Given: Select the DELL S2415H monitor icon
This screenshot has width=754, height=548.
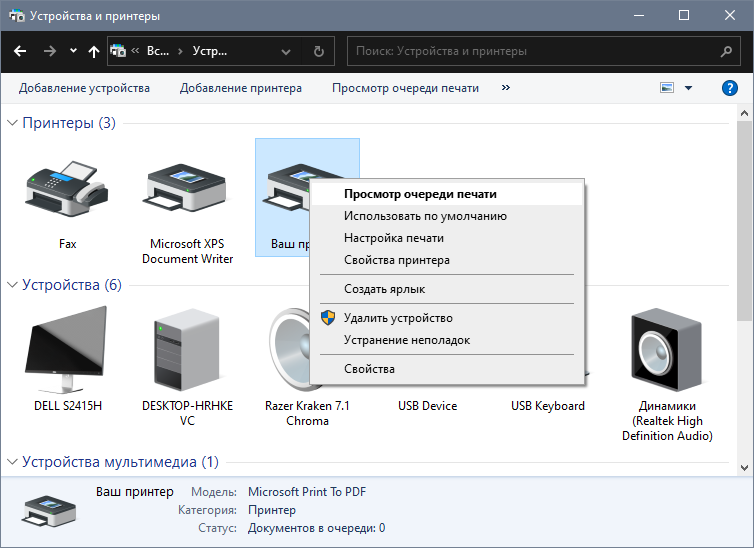Looking at the screenshot, I should coord(67,349).
